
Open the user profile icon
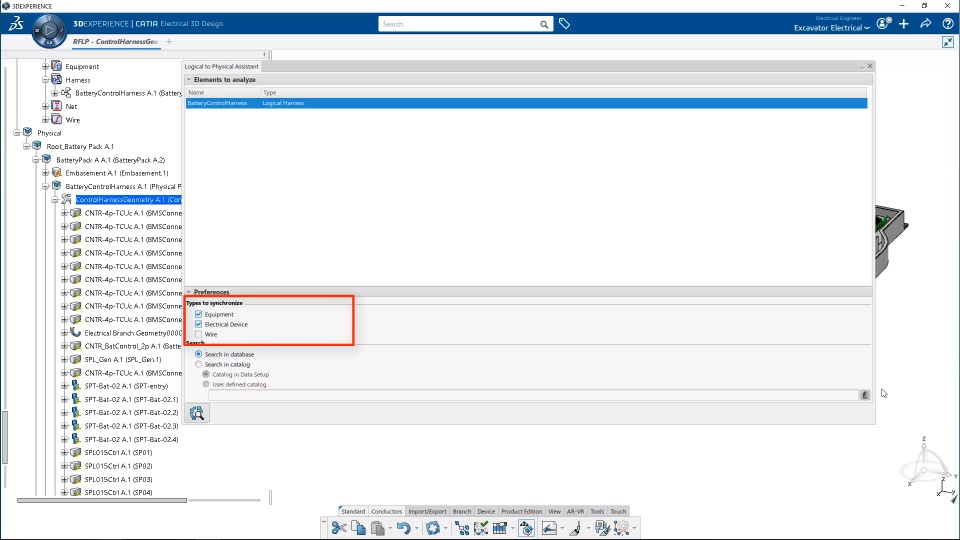pyautogui.click(x=883, y=23)
